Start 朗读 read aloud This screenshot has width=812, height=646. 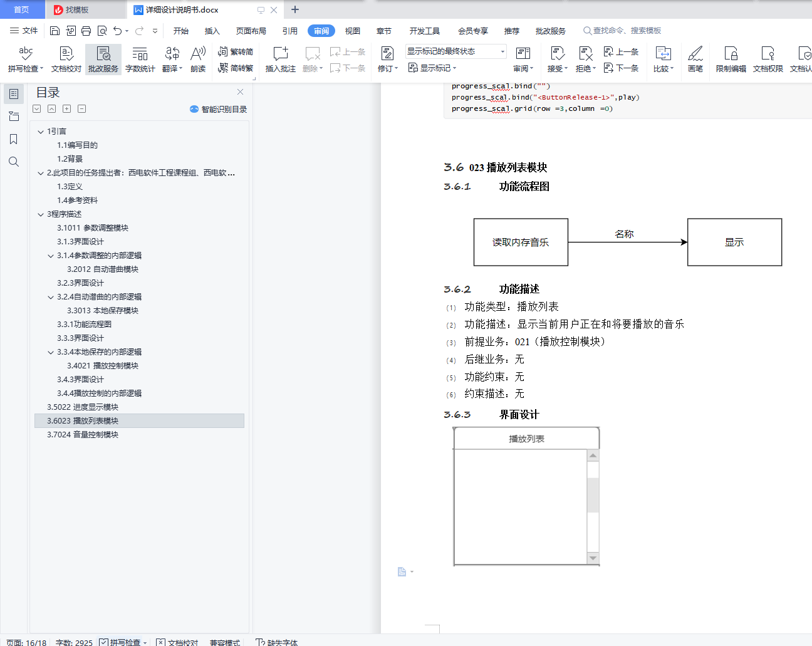tap(198, 60)
